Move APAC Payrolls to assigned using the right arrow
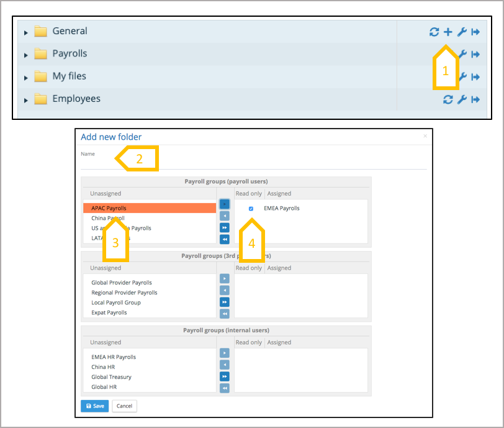The width and height of the screenshot is (504, 428). [x=224, y=204]
